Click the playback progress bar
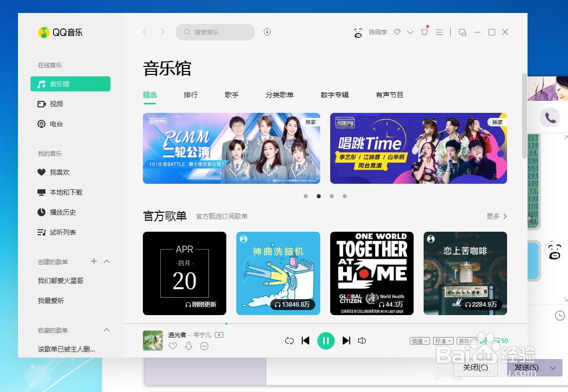This screenshot has width=568, height=392. tap(325, 323)
